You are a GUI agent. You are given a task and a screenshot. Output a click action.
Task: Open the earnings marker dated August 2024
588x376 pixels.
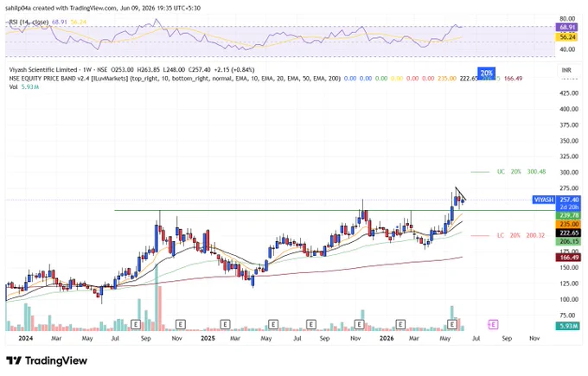(136, 324)
